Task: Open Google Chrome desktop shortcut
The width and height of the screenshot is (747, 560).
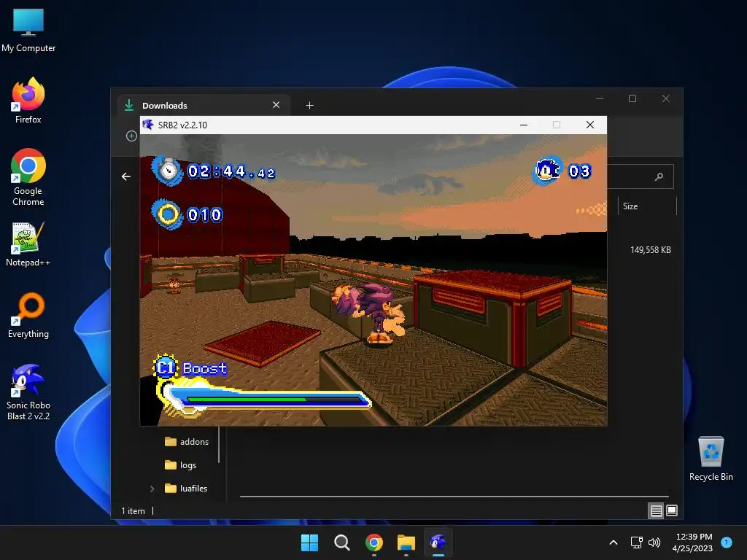Action: pos(28,177)
